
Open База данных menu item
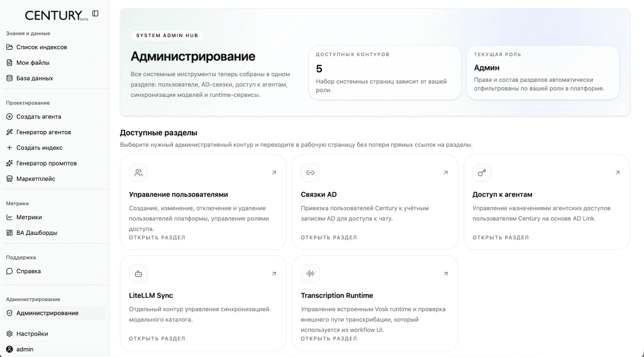(x=54, y=78)
